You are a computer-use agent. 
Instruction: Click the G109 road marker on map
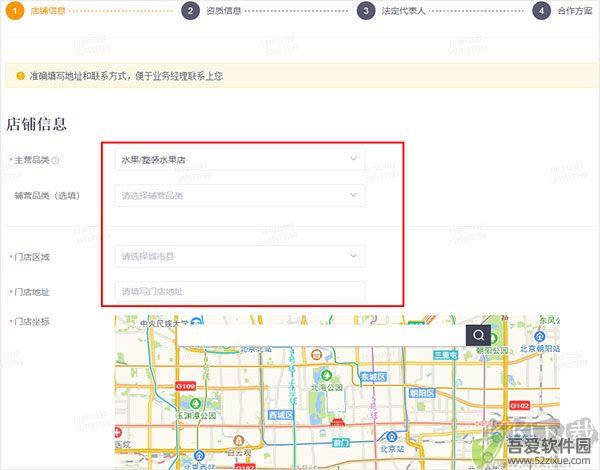(x=186, y=386)
